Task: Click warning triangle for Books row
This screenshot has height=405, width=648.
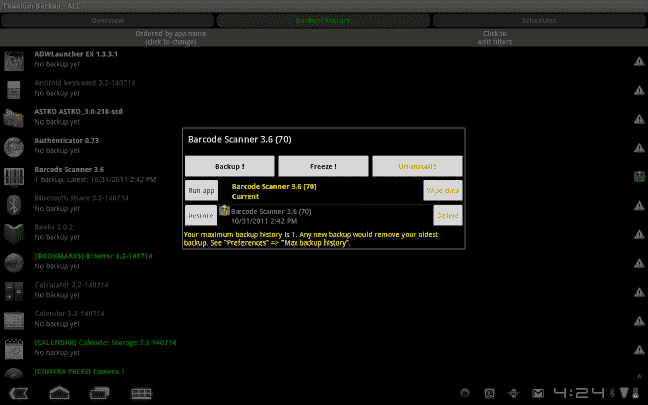Action: click(x=639, y=234)
